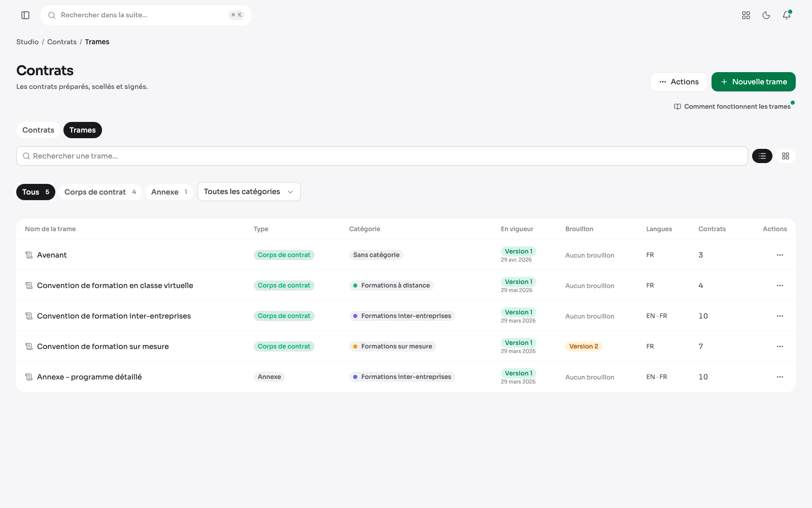Filter by Annexe type
This screenshot has width=812, height=508.
[x=170, y=192]
